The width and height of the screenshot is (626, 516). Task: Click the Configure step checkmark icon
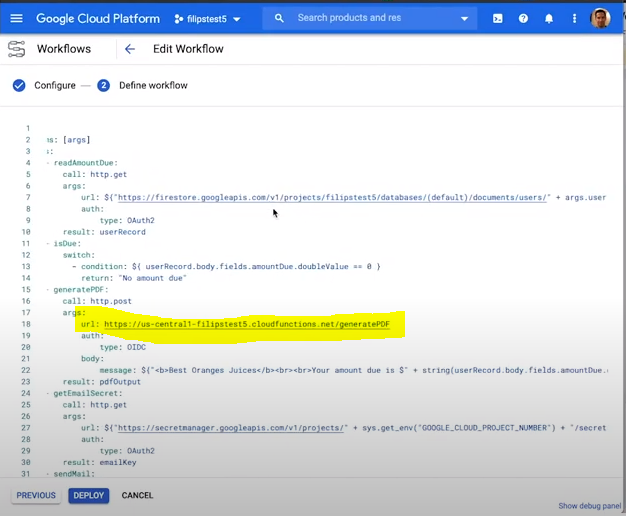click(19, 85)
